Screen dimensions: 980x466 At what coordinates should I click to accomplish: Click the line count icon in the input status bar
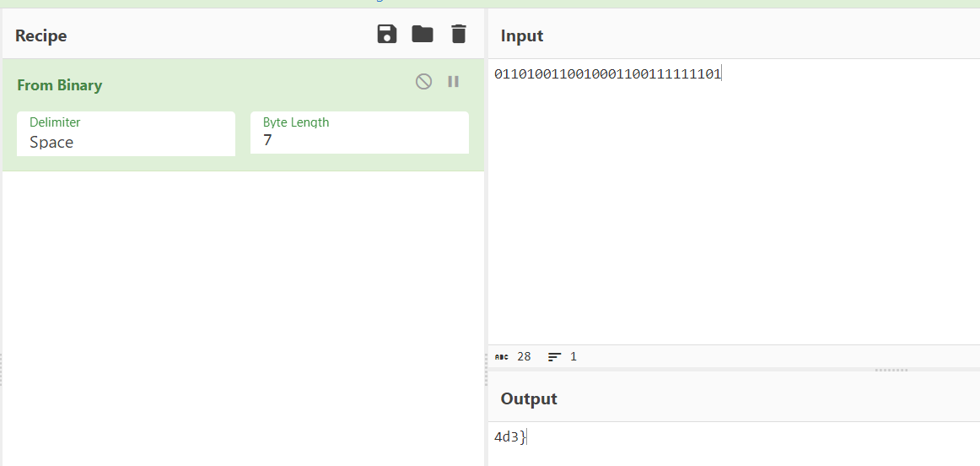tap(554, 357)
